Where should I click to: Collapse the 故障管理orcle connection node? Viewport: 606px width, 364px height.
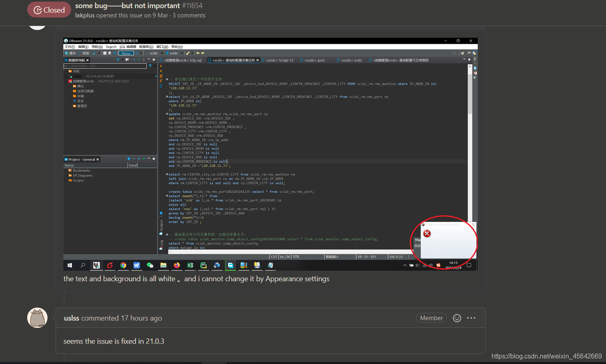point(66,81)
